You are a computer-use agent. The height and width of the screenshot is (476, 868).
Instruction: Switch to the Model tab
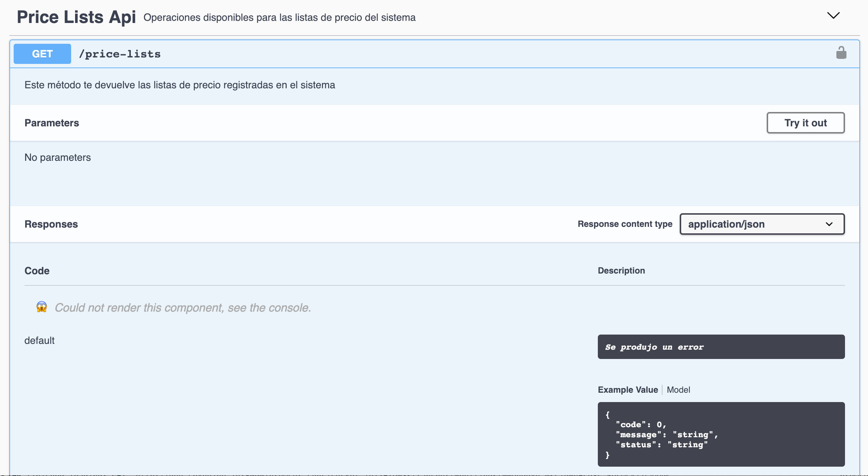678,390
